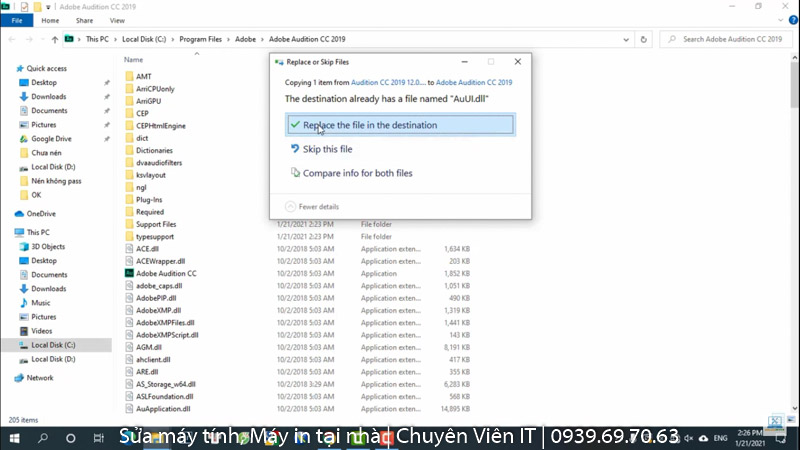Collapse the This PC tree section

pos(8,232)
